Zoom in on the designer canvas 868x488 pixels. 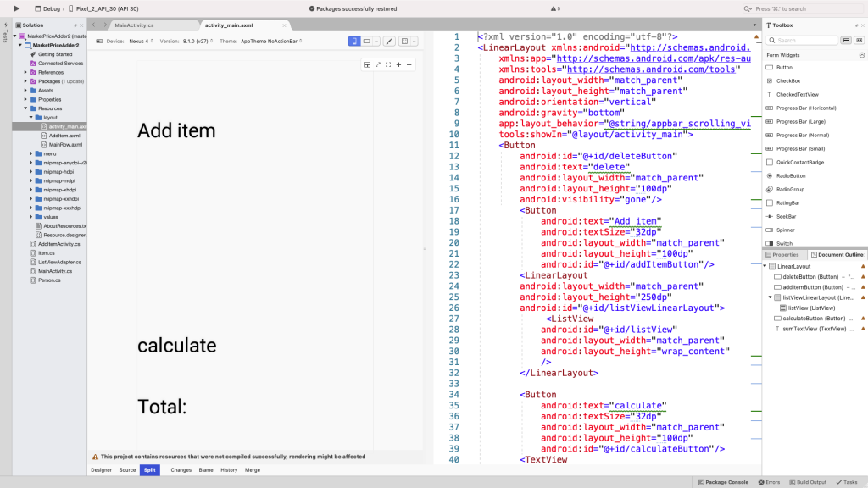click(398, 65)
